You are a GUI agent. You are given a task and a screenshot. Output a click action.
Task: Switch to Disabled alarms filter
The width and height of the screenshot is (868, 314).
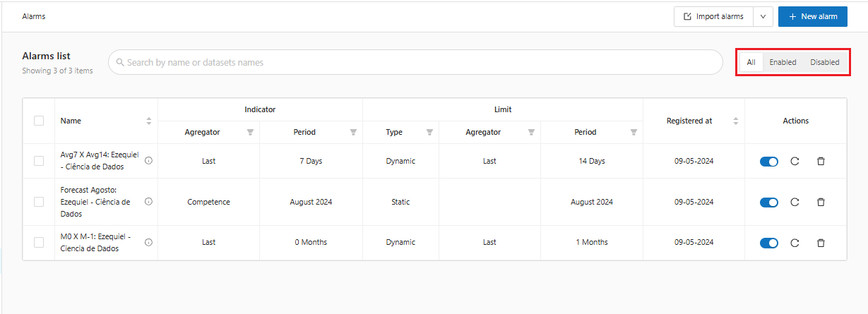click(x=824, y=62)
